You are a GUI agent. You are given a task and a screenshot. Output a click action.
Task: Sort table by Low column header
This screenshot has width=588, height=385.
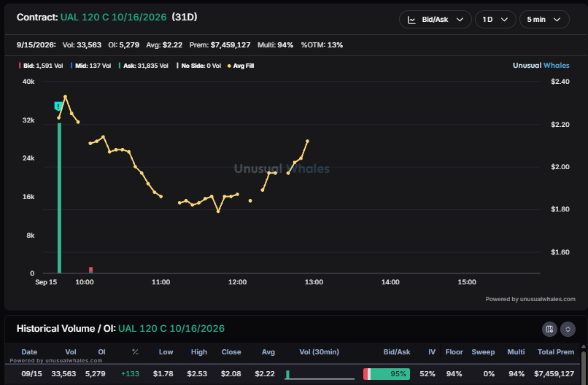[166, 351]
